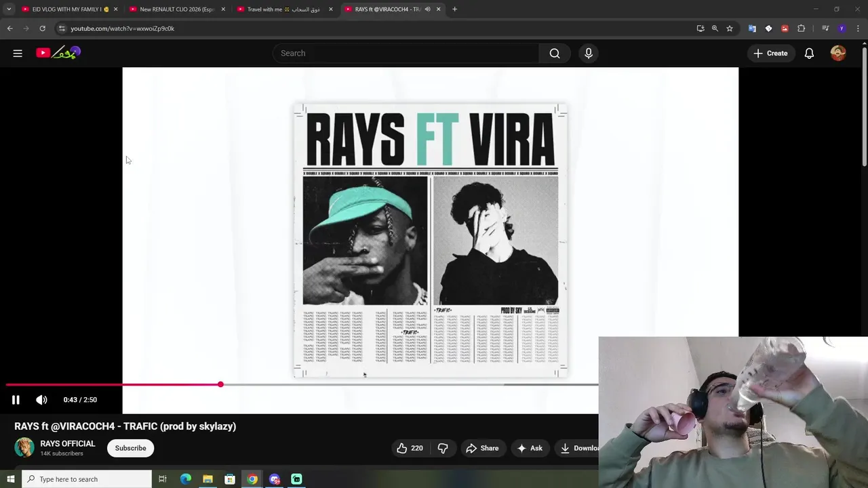Close the EID VLOG tab
Image resolution: width=868 pixels, height=488 pixels.
(115, 9)
